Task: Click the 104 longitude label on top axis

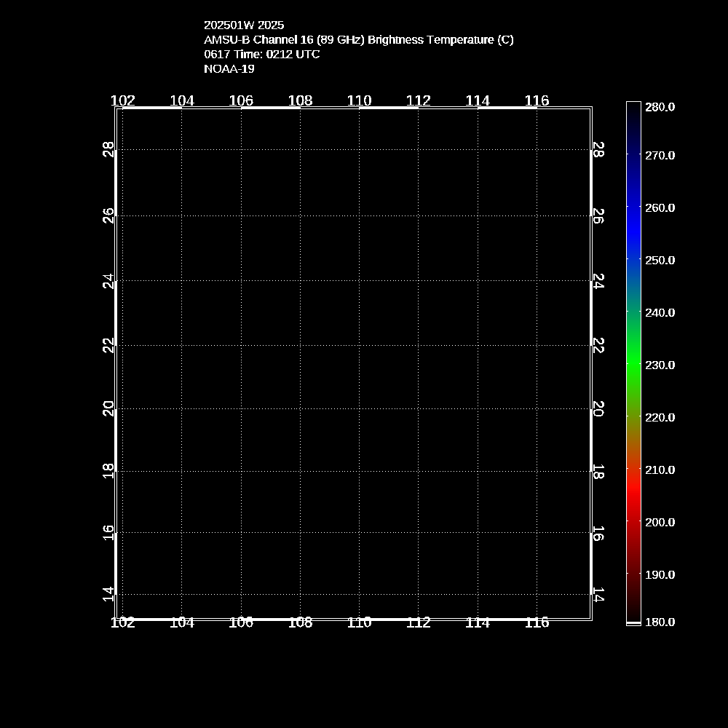Action: (x=181, y=100)
